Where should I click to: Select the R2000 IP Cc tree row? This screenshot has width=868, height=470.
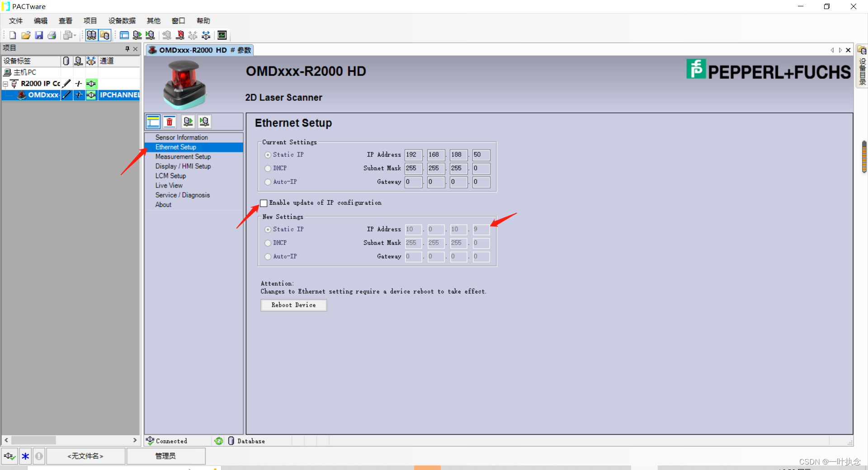pos(40,84)
